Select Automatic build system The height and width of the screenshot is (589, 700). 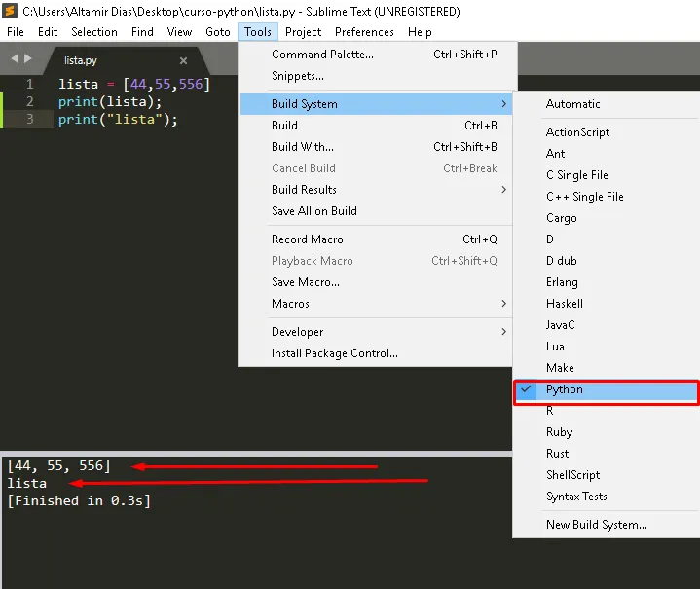(x=607, y=104)
